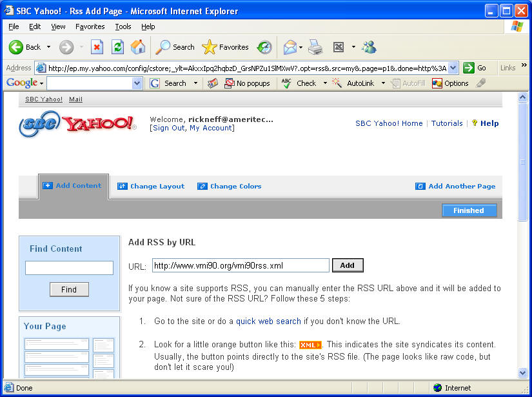The height and width of the screenshot is (397, 532).
Task: Click the greyed AutoFill button
Action: 408,83
